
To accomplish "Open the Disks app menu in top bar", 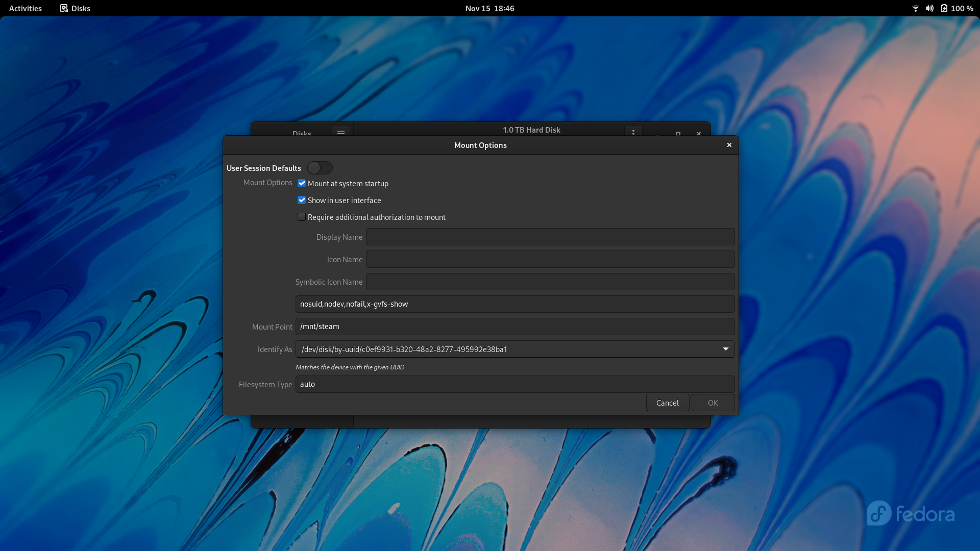I will click(75, 8).
